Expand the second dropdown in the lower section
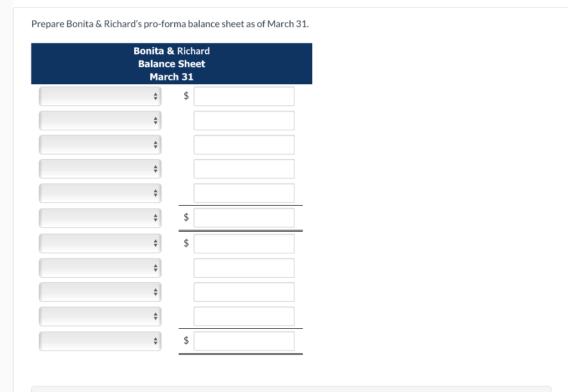The height and width of the screenshot is (392, 568). coord(100,268)
